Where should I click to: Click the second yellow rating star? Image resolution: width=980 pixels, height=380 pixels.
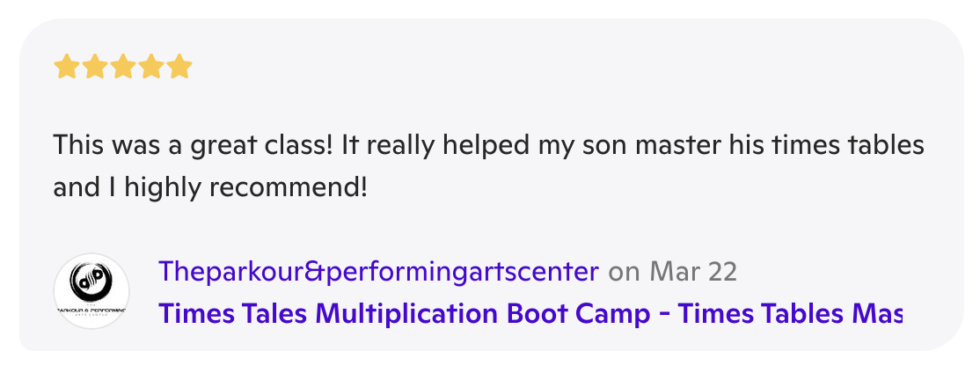[x=95, y=67]
